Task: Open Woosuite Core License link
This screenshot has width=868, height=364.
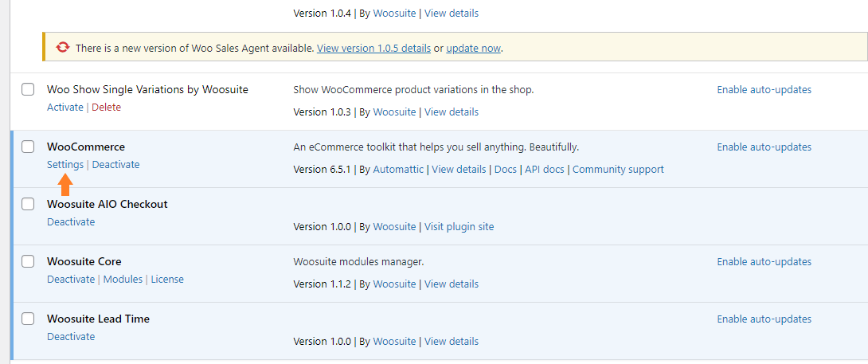Action: tap(167, 280)
